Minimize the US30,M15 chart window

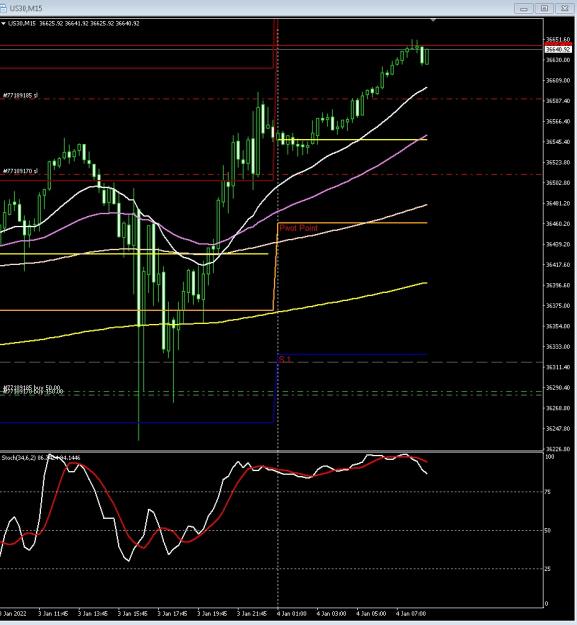click(524, 8)
